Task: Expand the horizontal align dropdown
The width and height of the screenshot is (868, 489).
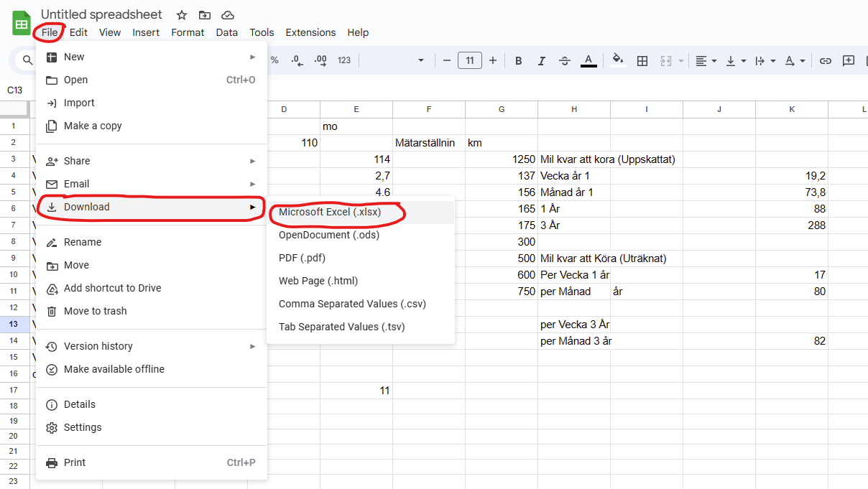Action: click(x=706, y=61)
